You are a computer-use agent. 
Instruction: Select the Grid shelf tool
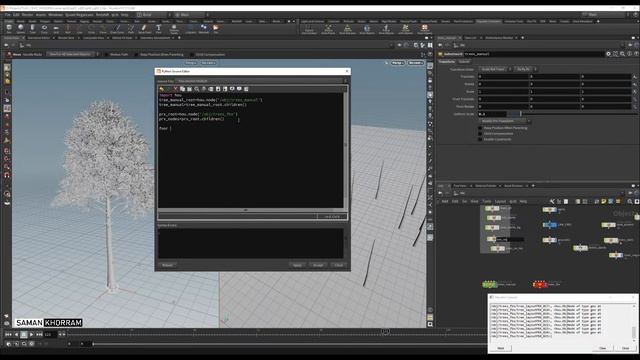pyautogui.click(x=56, y=29)
